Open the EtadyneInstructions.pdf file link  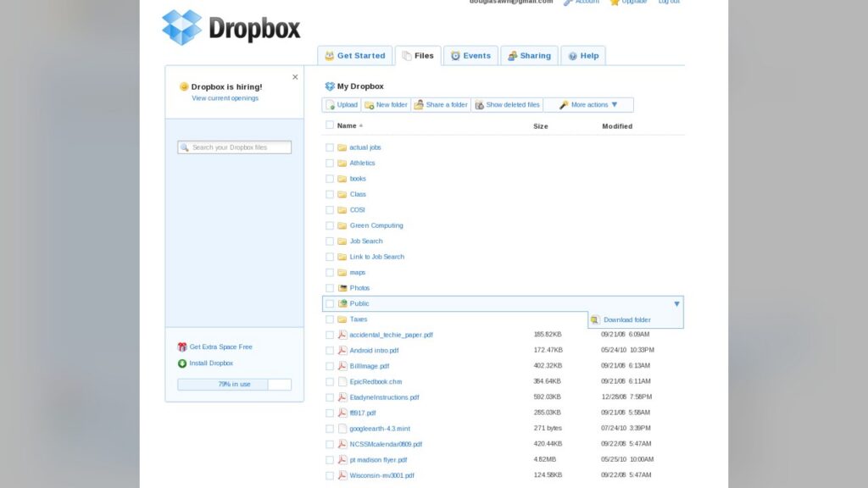pyautogui.click(x=384, y=397)
